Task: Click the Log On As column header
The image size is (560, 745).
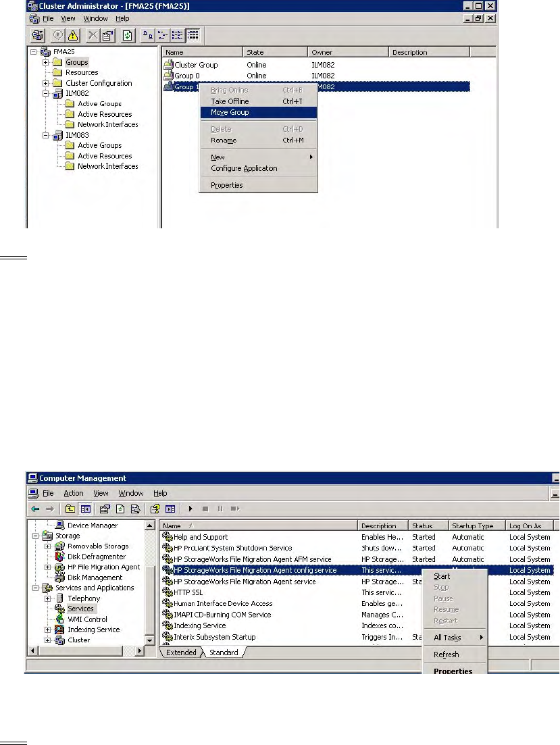Action: 530,525
